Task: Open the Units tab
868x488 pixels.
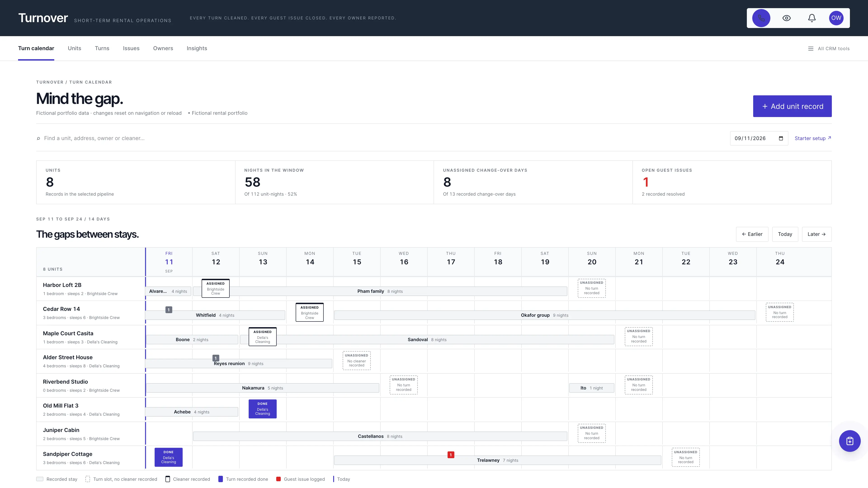Action: tap(74, 49)
